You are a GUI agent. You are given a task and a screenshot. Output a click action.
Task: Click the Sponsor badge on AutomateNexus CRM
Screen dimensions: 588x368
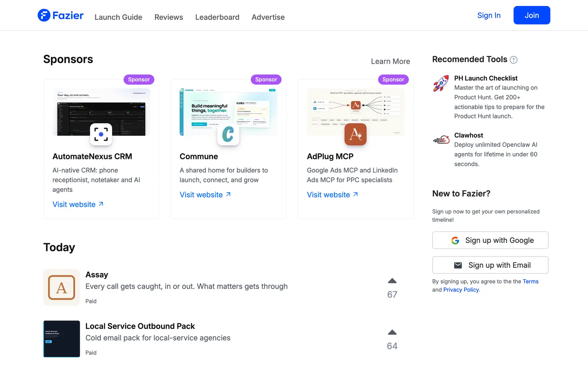pos(139,79)
